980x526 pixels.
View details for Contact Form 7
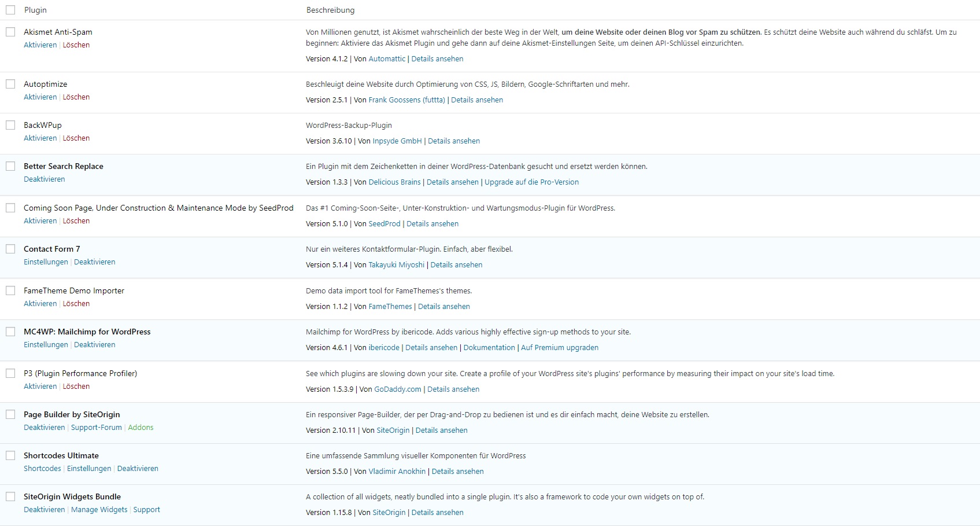pyautogui.click(x=456, y=265)
